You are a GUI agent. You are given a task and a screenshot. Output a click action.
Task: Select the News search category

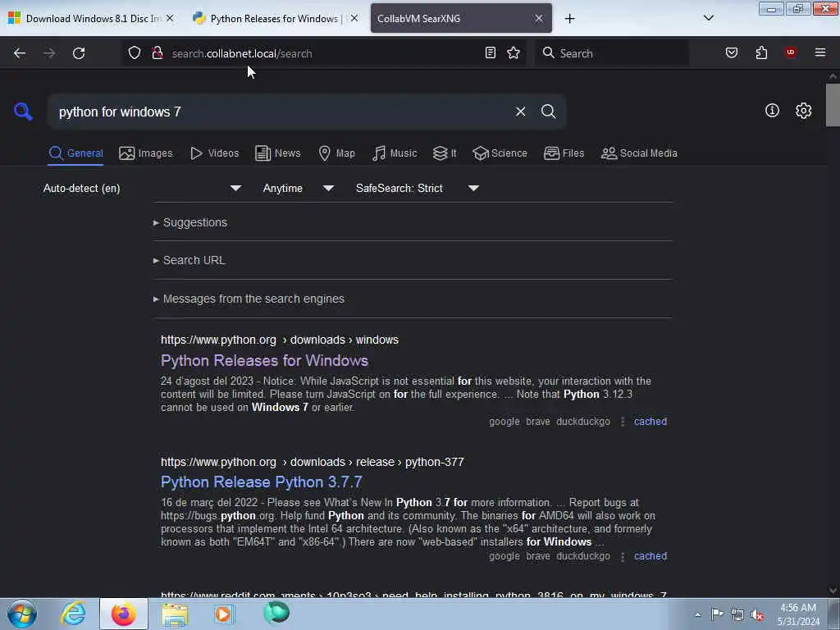click(x=278, y=153)
